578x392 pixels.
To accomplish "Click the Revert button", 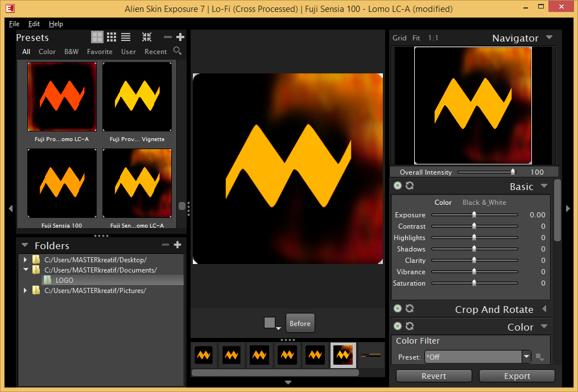I will 434,376.
